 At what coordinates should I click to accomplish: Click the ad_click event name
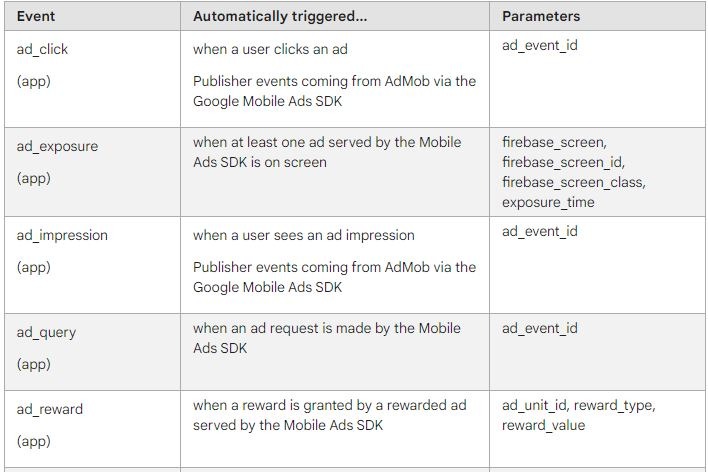pos(43,49)
